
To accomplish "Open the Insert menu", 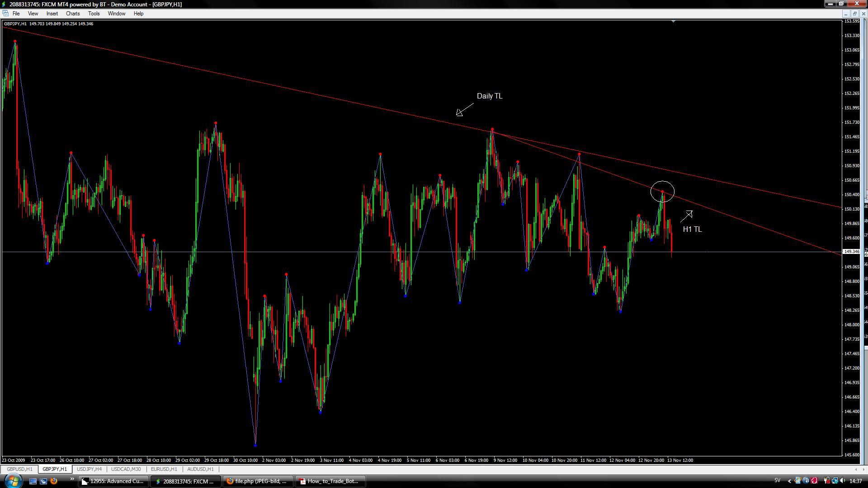I will click(x=52, y=14).
